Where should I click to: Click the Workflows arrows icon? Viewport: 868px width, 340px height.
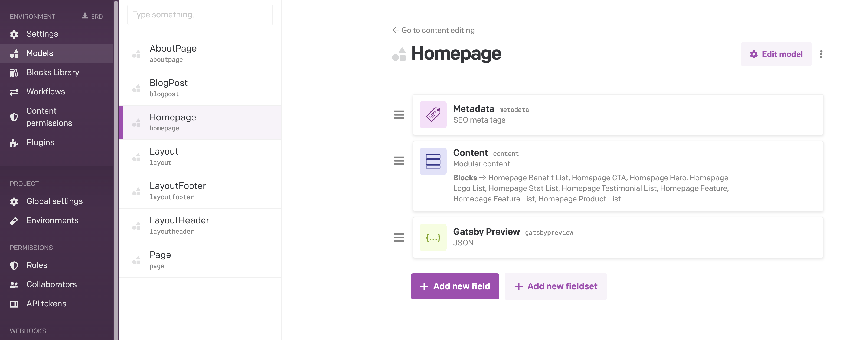14,92
